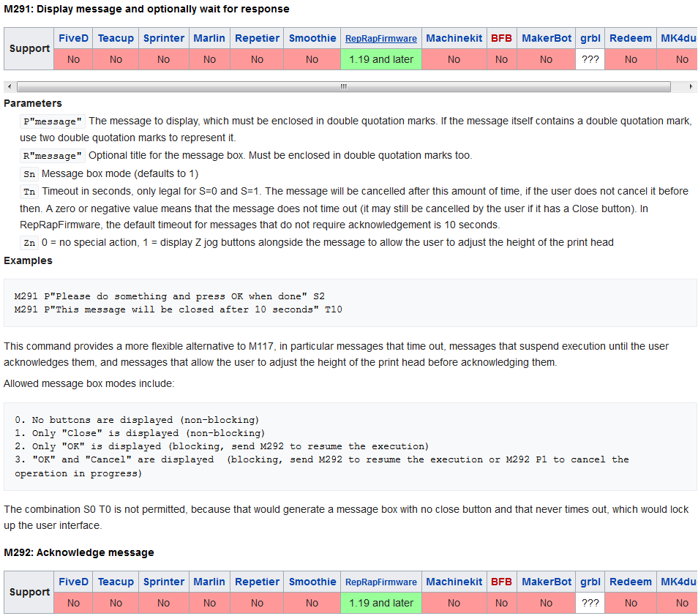Click the Zn parameter code

pyautogui.click(x=29, y=243)
